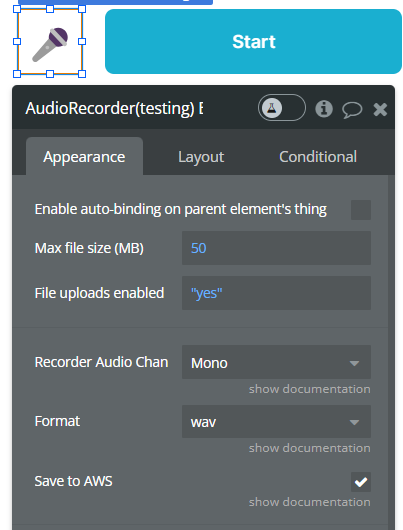Viewport: 403px width, 530px height.
Task: Show documentation for Save to AWS
Action: pyautogui.click(x=309, y=502)
